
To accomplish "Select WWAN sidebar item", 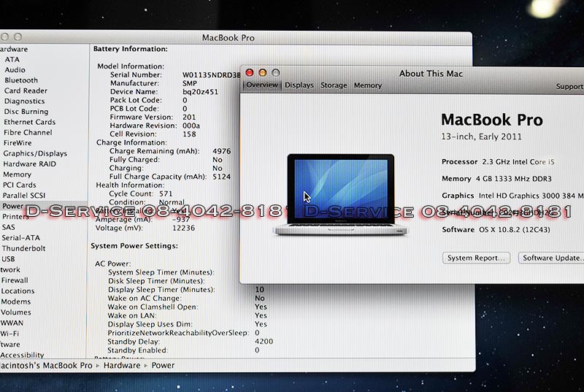I will pos(12,323).
